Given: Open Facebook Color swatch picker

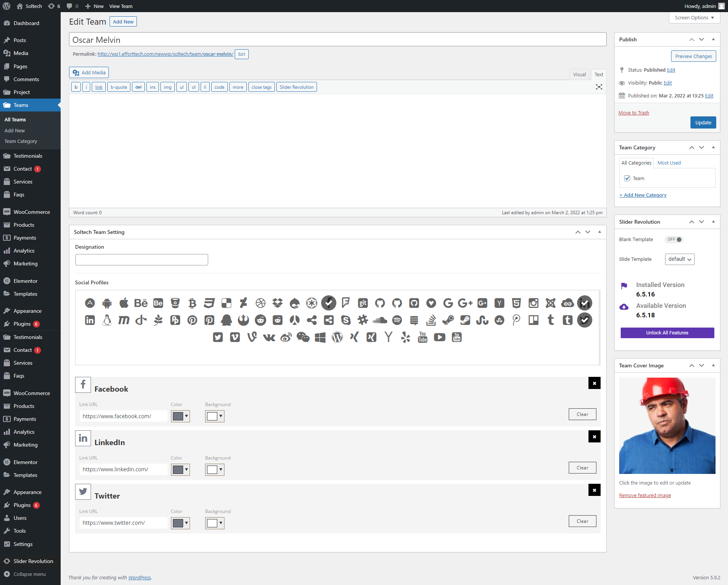Looking at the screenshot, I should [x=180, y=416].
